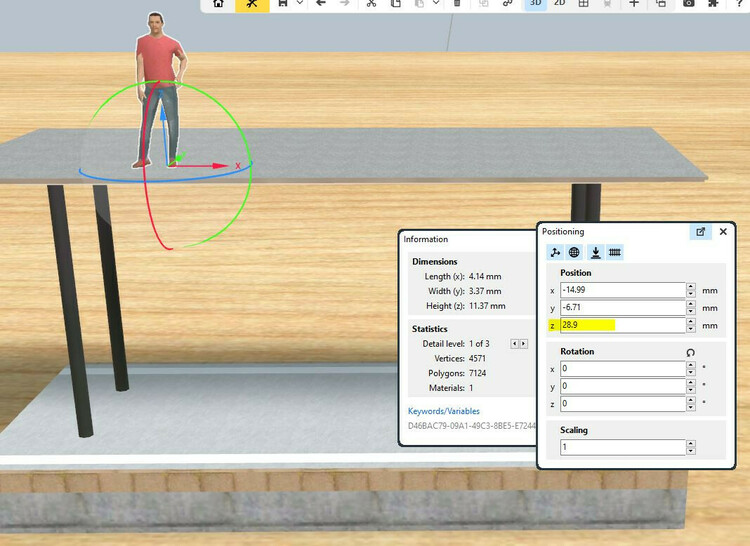Open the plugins puzzle-piece icon

coord(714,3)
